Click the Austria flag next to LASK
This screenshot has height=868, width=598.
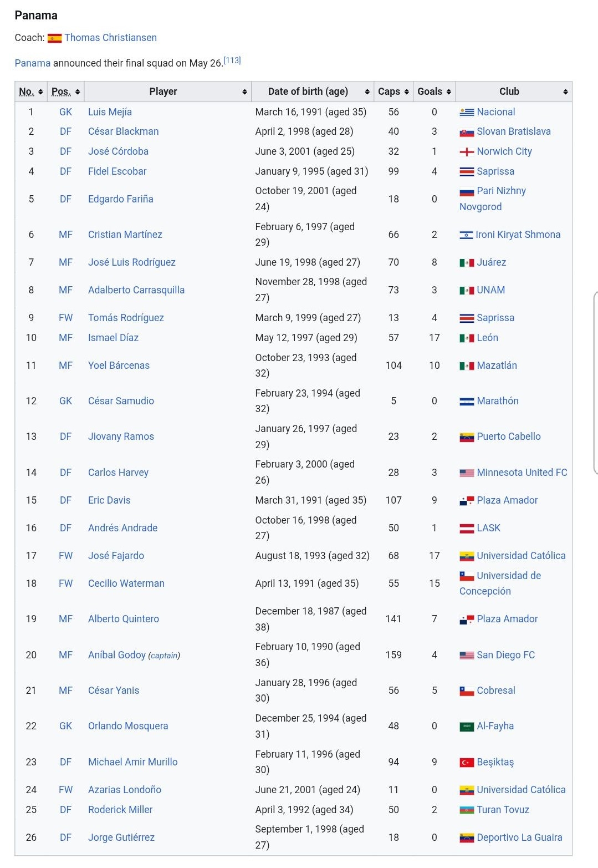click(467, 529)
